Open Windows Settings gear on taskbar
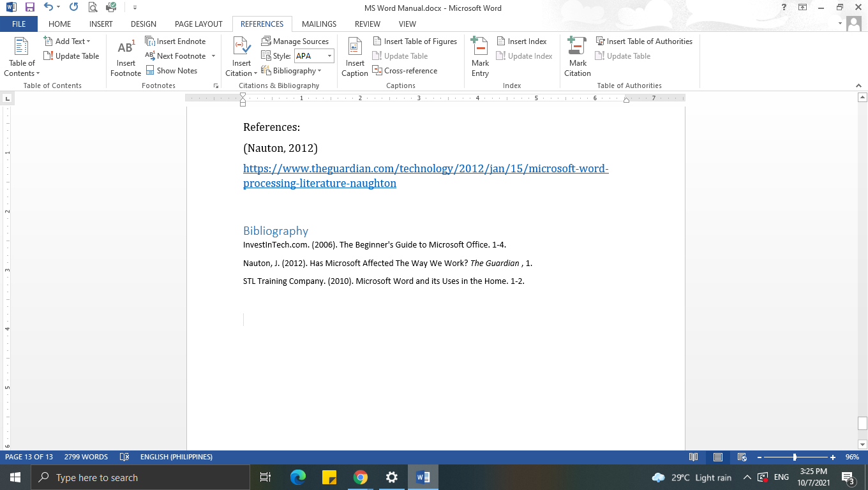 coord(392,477)
